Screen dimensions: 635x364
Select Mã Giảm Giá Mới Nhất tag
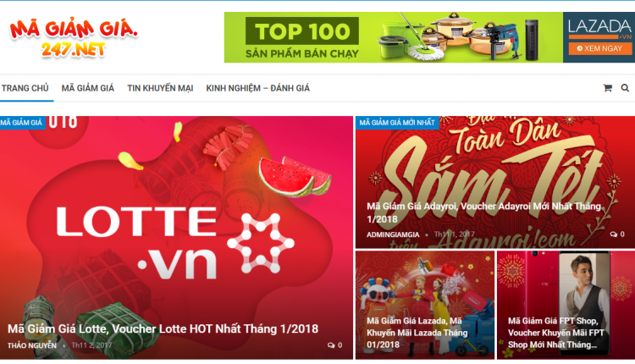397,123
